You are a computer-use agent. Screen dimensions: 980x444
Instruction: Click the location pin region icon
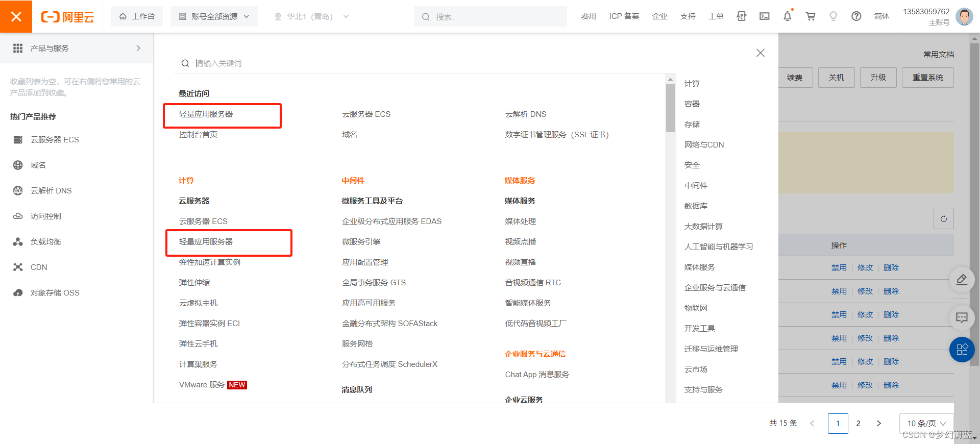[x=278, y=17]
